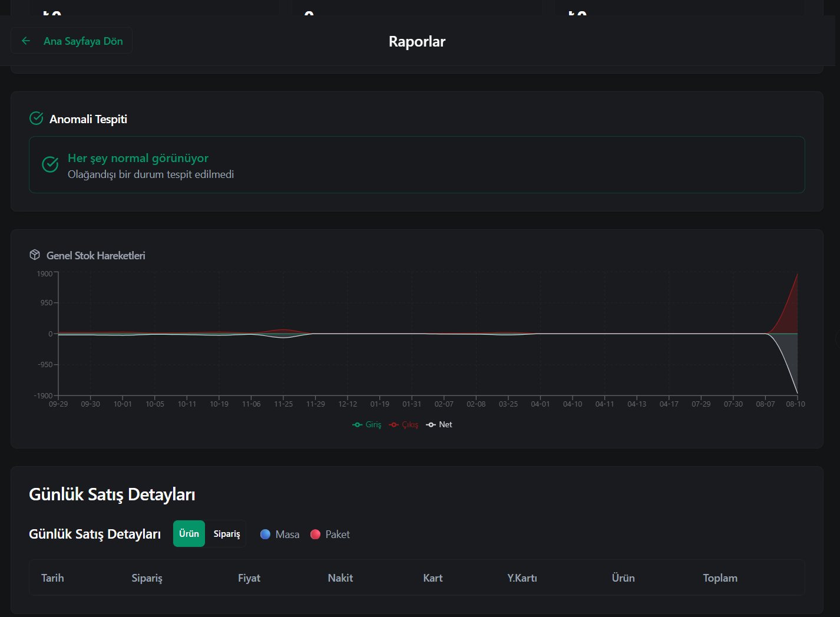Image resolution: width=840 pixels, height=617 pixels.
Task: Click the Genel Stok Hareketleri chart title
Action: click(96, 255)
